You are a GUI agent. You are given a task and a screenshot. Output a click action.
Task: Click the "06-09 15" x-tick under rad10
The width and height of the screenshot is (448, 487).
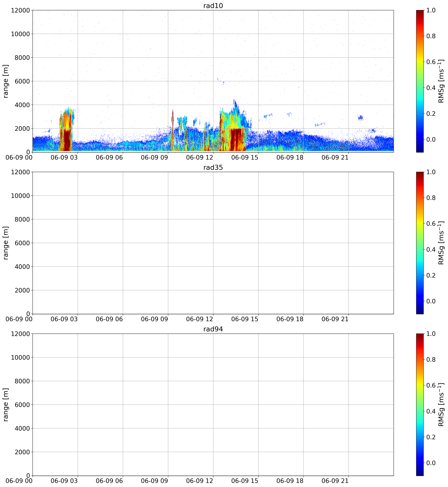(245, 157)
